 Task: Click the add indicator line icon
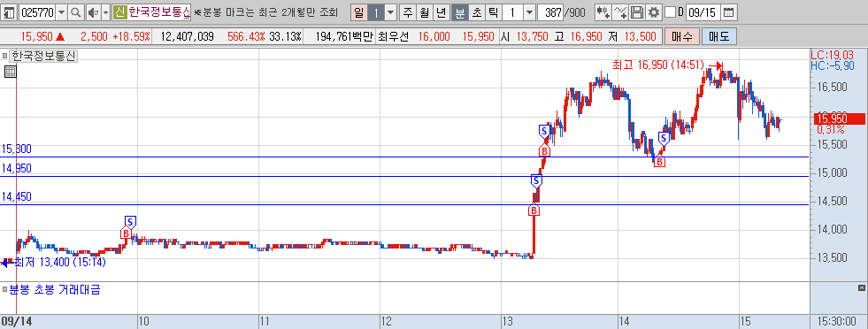coord(621,12)
